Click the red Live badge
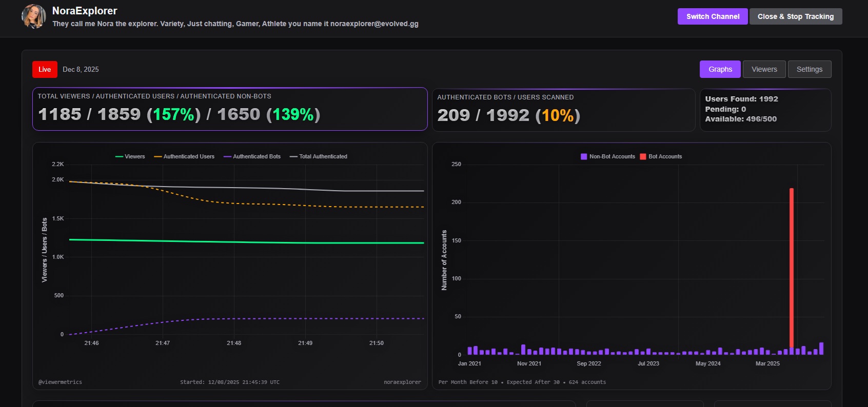868x407 pixels. coord(45,69)
